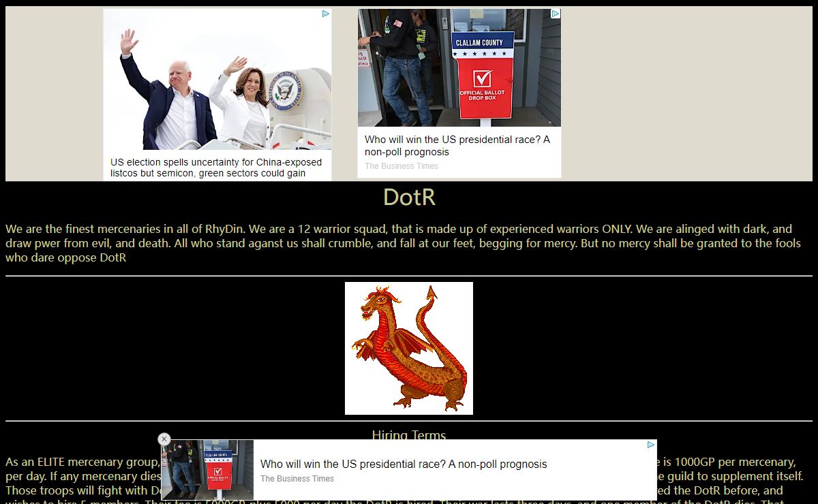
Task: Click the AdChoices icon on the top ballot box ad
Action: pyautogui.click(x=556, y=14)
